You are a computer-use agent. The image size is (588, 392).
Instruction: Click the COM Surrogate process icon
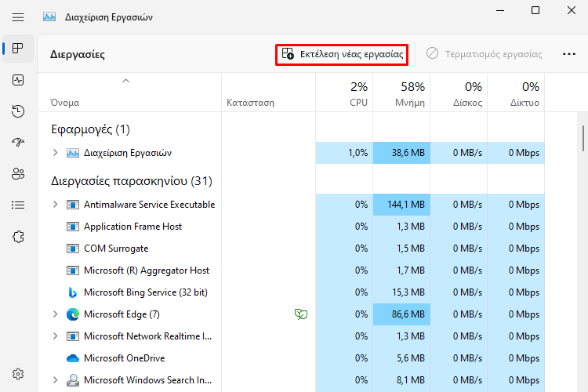pyautogui.click(x=73, y=249)
